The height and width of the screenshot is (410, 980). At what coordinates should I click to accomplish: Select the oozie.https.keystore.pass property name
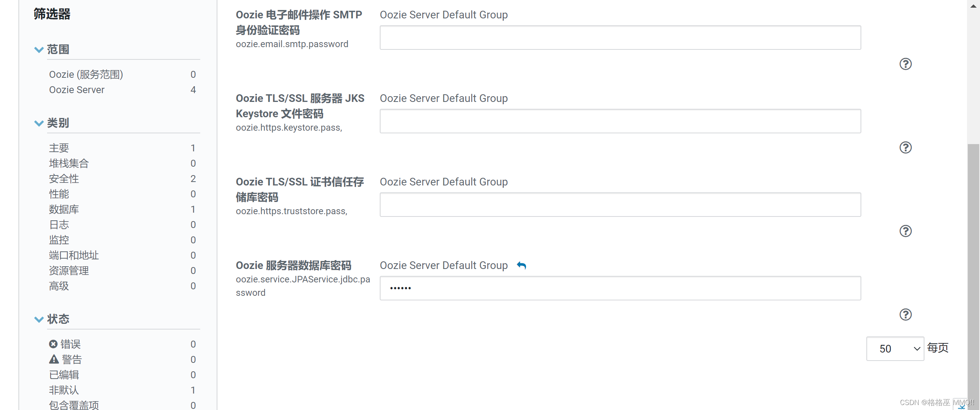[x=289, y=128]
